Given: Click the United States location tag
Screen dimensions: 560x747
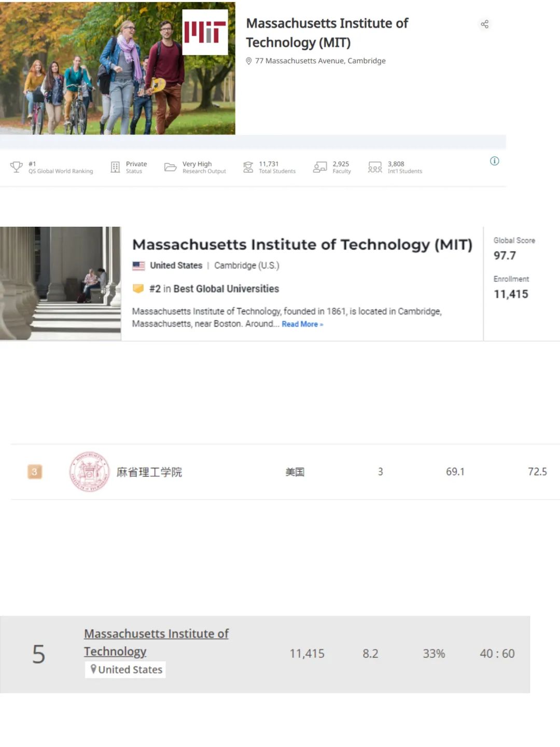Looking at the screenshot, I should 125,670.
